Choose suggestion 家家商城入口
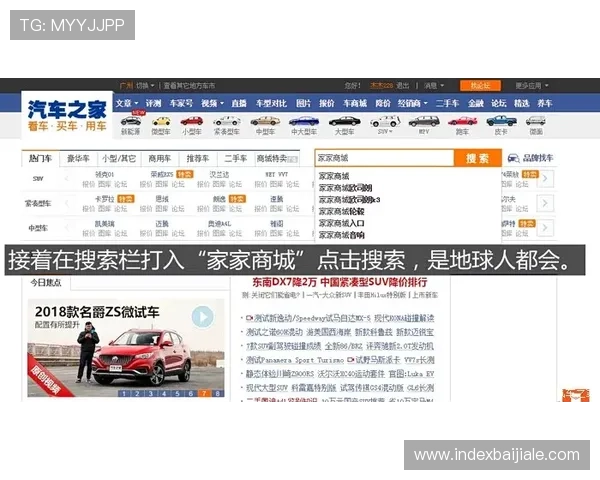 341,223
